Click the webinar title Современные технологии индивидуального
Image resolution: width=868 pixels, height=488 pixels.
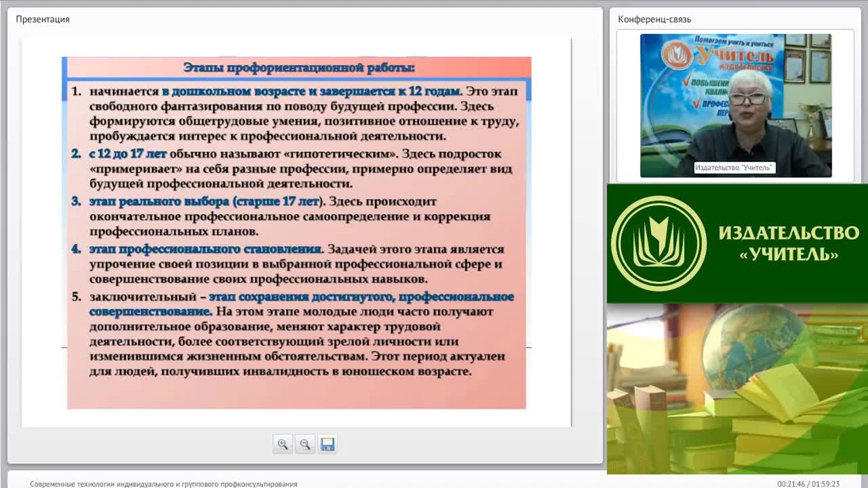pos(163,484)
